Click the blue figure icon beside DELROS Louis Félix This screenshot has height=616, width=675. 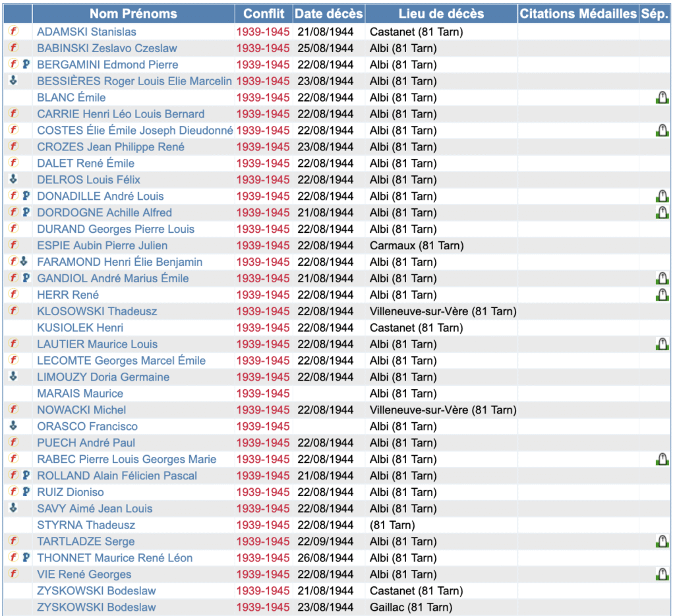point(13,179)
